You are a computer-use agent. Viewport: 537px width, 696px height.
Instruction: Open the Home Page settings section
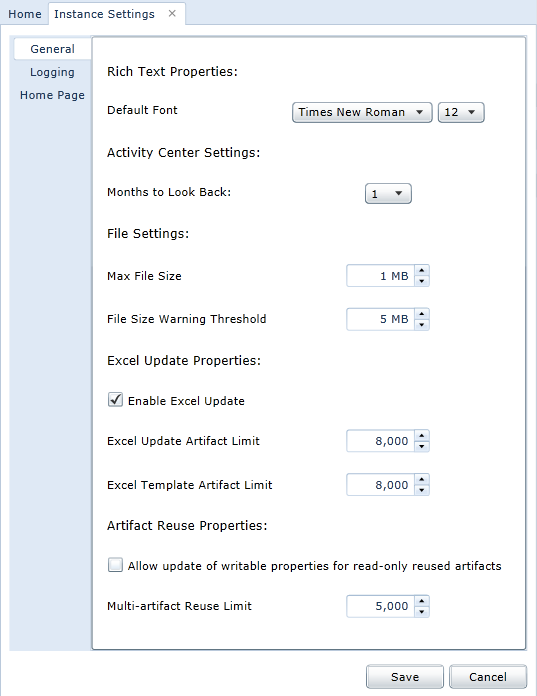tap(52, 95)
